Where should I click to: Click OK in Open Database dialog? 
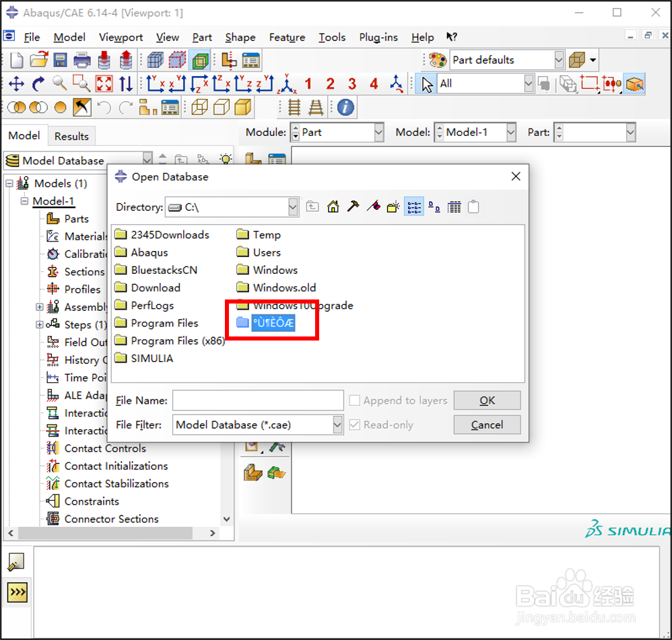pyautogui.click(x=487, y=400)
